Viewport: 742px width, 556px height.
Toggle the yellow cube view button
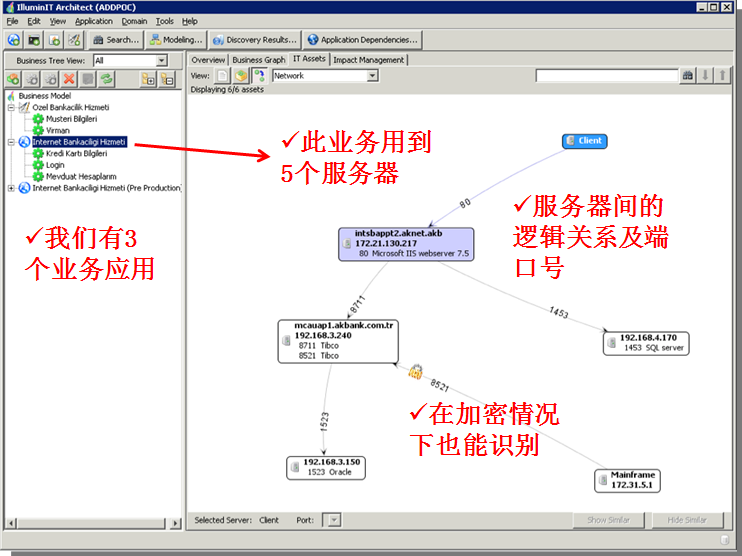coord(241,76)
